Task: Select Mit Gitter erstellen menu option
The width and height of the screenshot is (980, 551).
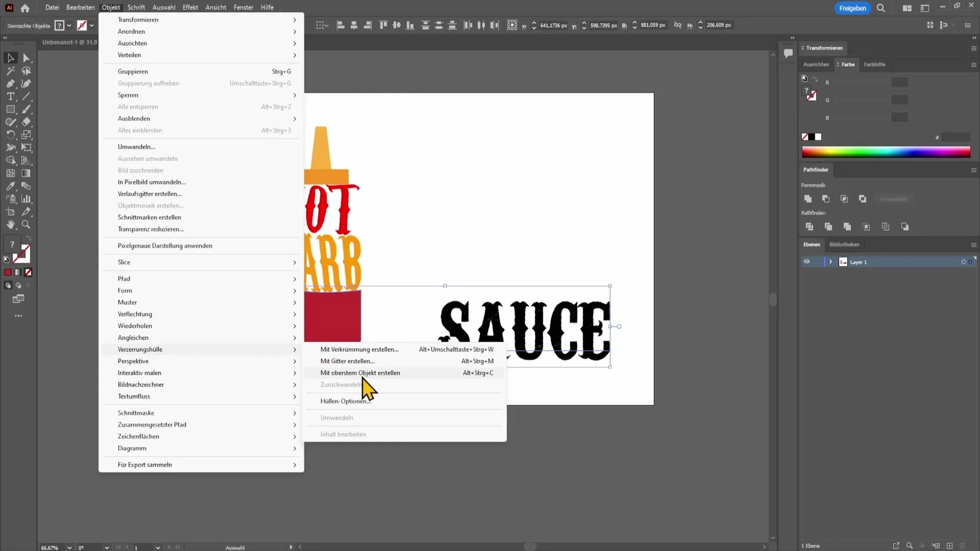Action: [347, 361]
